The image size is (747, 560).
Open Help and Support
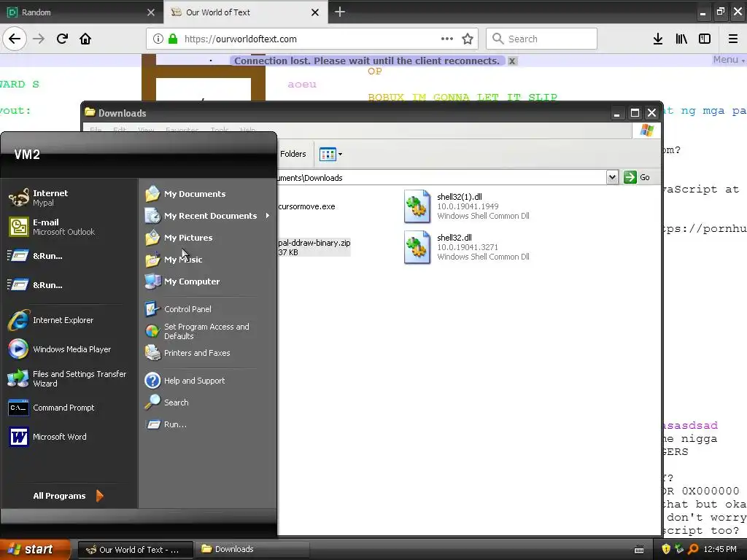[x=208, y=381]
